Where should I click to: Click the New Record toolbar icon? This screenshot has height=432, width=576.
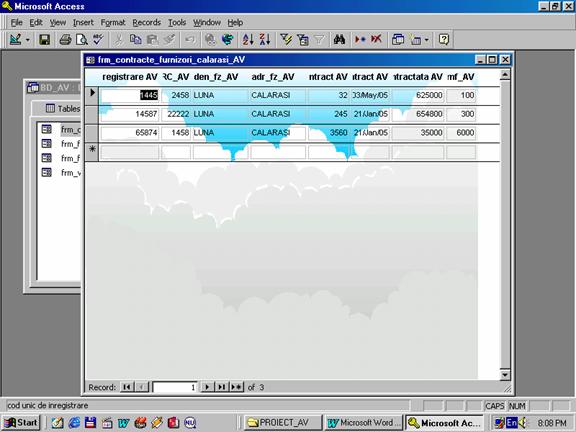click(x=360, y=39)
